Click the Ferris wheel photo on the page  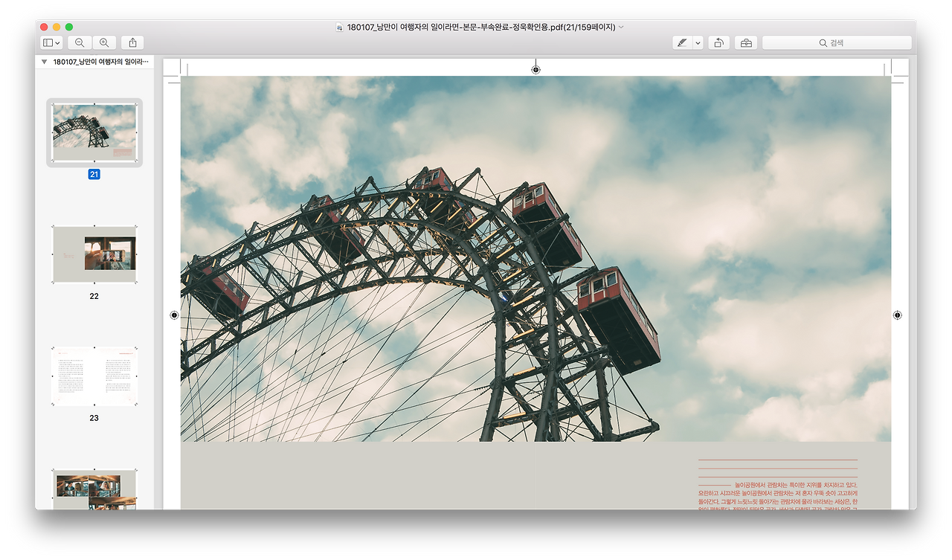click(535, 259)
